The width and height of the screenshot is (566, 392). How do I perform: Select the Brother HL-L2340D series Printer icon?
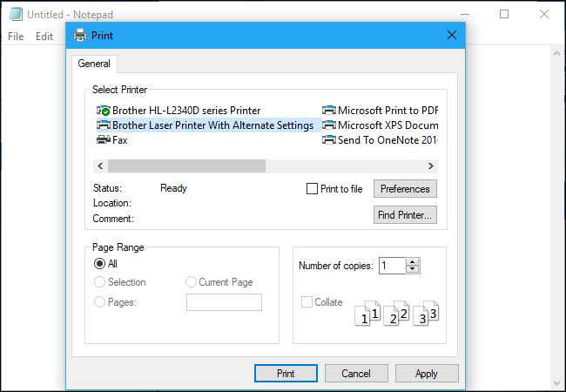(104, 111)
